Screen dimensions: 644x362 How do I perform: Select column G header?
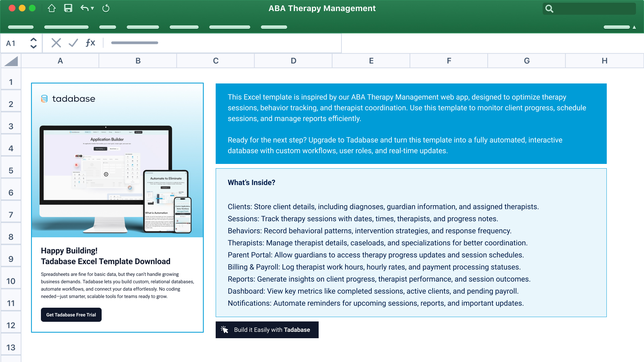tap(527, 61)
